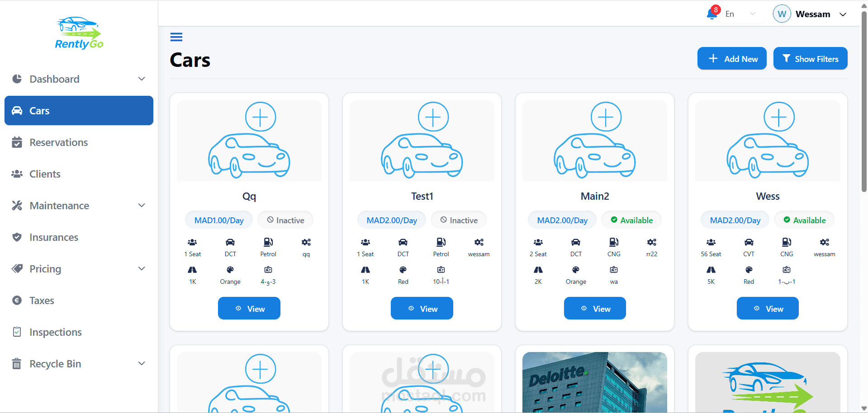The width and height of the screenshot is (868, 413).
Task: Click the add-photo plus icon on Main2 card
Action: (606, 117)
